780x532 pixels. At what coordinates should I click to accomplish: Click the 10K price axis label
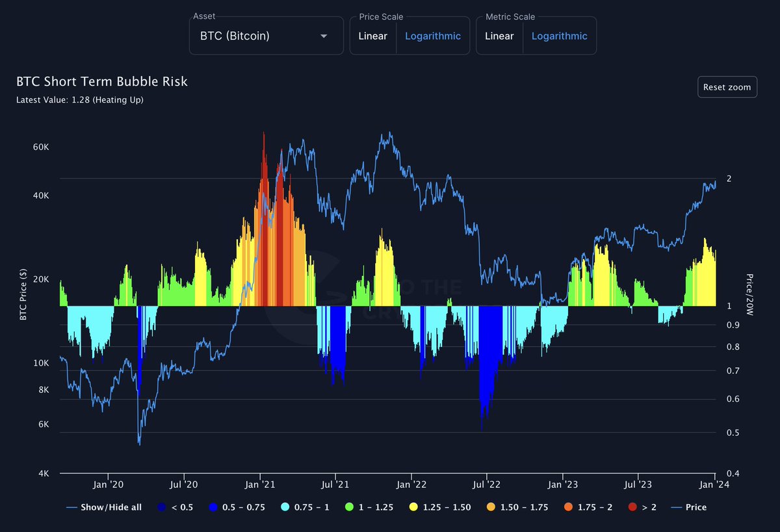[x=41, y=363]
